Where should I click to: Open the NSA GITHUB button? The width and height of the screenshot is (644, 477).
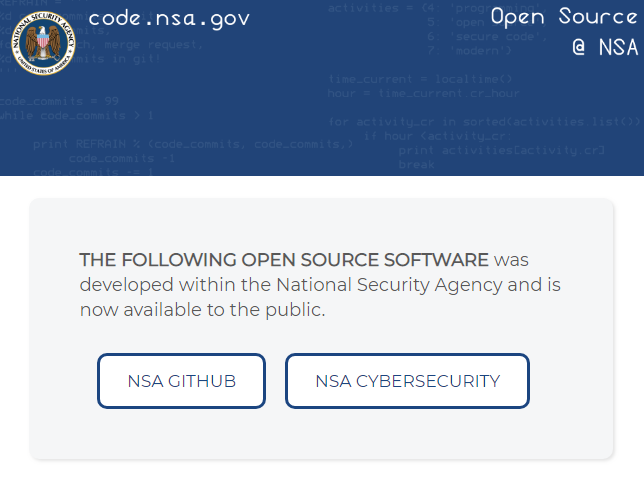click(x=181, y=381)
